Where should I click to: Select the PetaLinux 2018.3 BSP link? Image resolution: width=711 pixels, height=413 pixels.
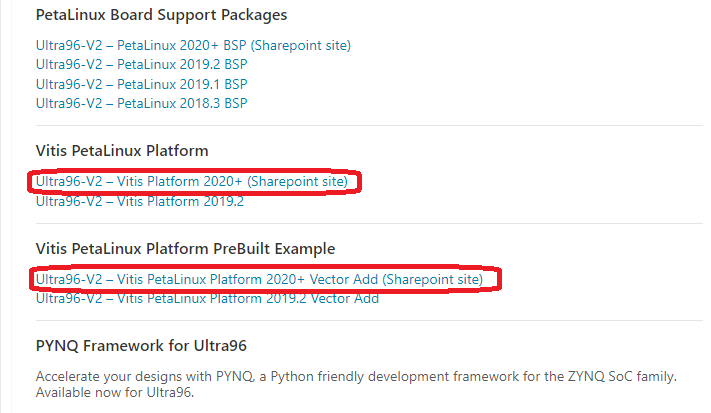(141, 102)
